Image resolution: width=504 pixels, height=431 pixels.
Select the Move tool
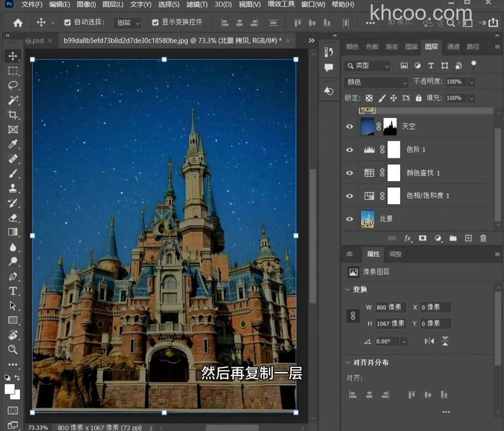(x=13, y=55)
